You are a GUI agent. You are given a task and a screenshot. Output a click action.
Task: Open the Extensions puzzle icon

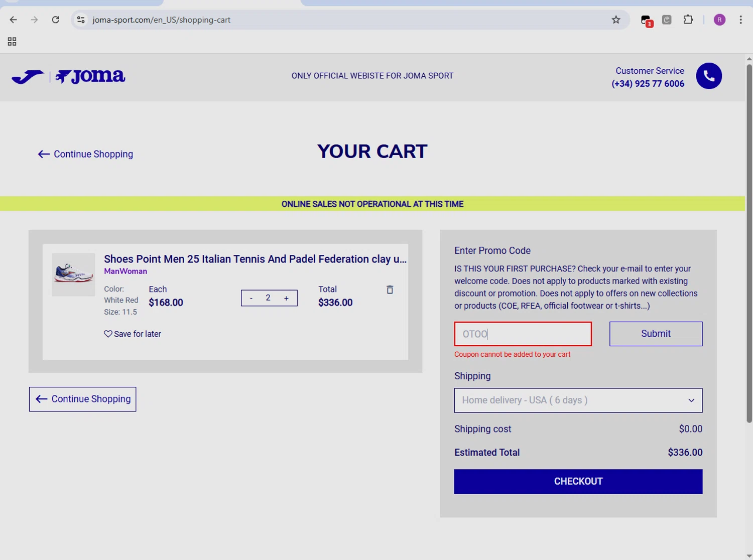click(688, 20)
